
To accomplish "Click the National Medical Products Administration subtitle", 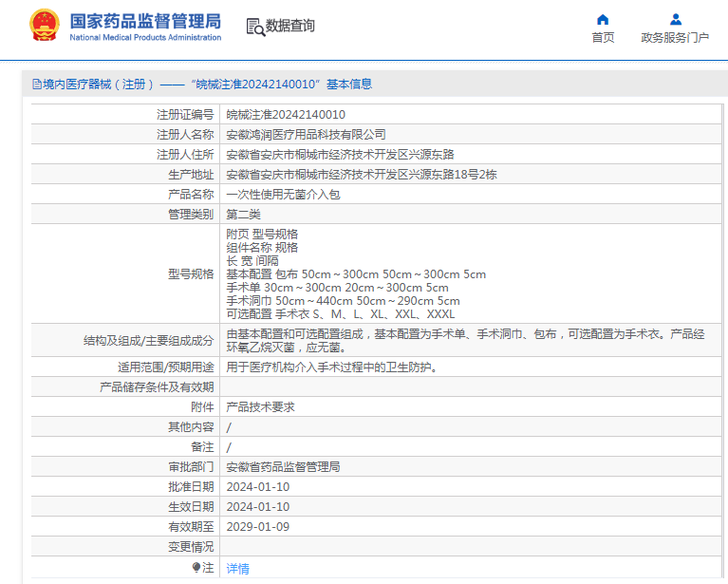I will (145, 37).
